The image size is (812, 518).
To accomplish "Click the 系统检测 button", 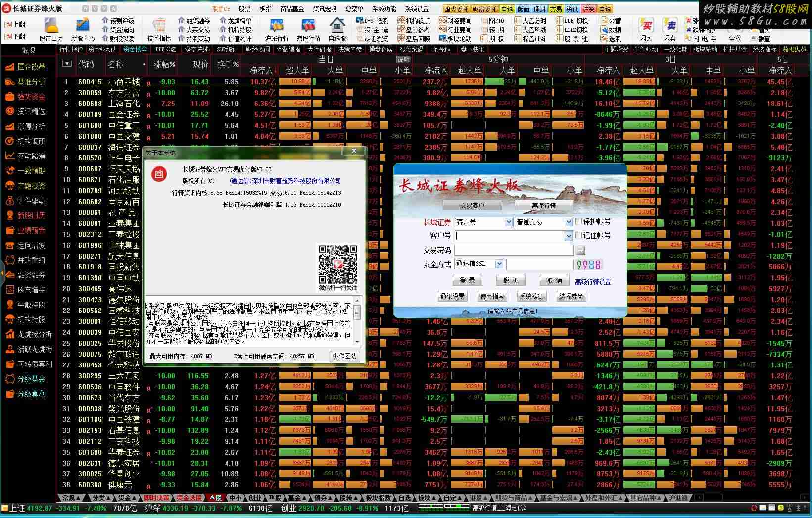I will pos(531,296).
